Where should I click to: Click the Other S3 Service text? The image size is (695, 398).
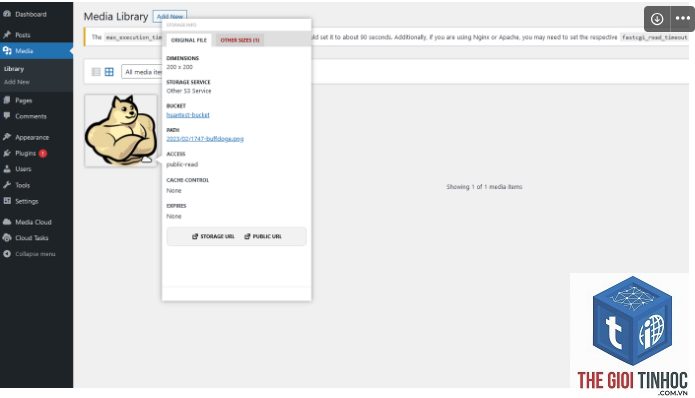tap(189, 91)
